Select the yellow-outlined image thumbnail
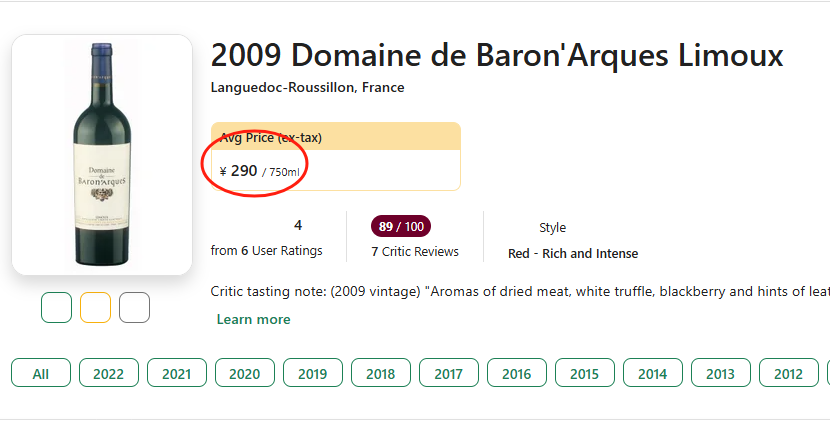The height and width of the screenshot is (429, 830). pyautogui.click(x=95, y=307)
